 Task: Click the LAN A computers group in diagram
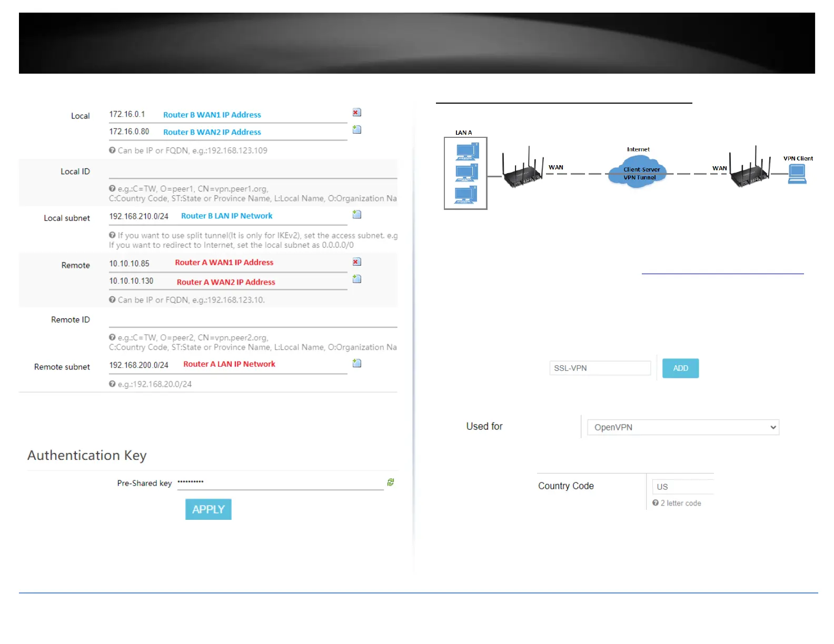[465, 173]
